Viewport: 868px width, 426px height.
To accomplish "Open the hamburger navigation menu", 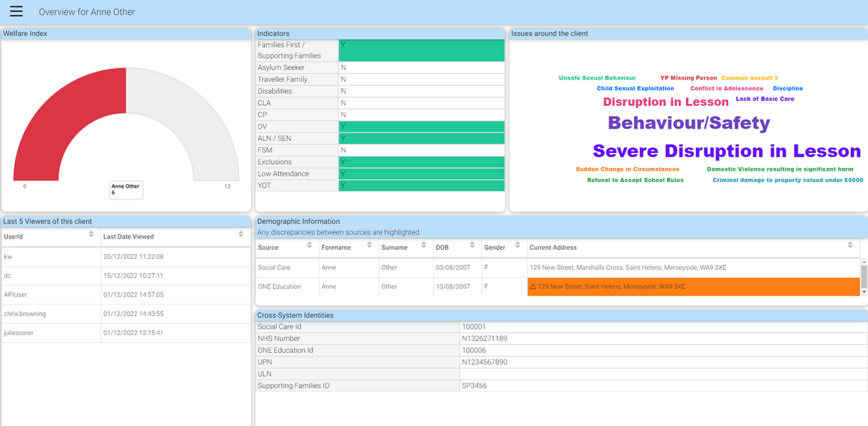I will click(16, 11).
